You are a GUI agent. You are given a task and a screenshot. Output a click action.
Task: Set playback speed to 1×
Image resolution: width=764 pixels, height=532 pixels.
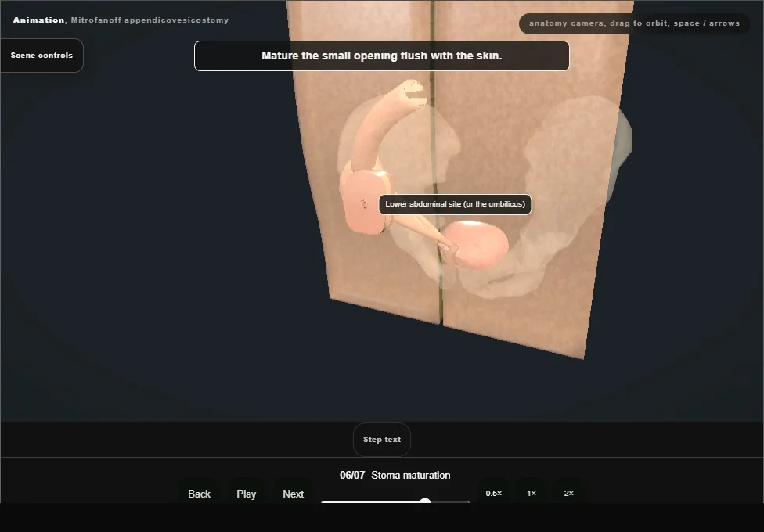coord(531,493)
